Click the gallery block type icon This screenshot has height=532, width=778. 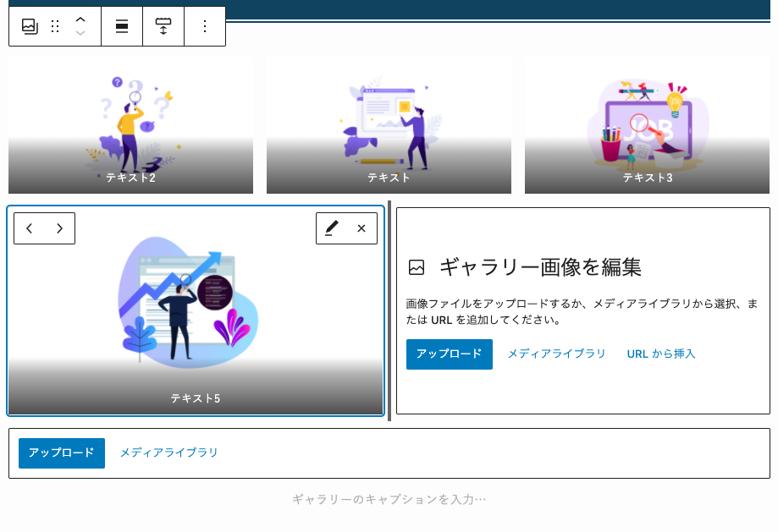tap(30, 26)
